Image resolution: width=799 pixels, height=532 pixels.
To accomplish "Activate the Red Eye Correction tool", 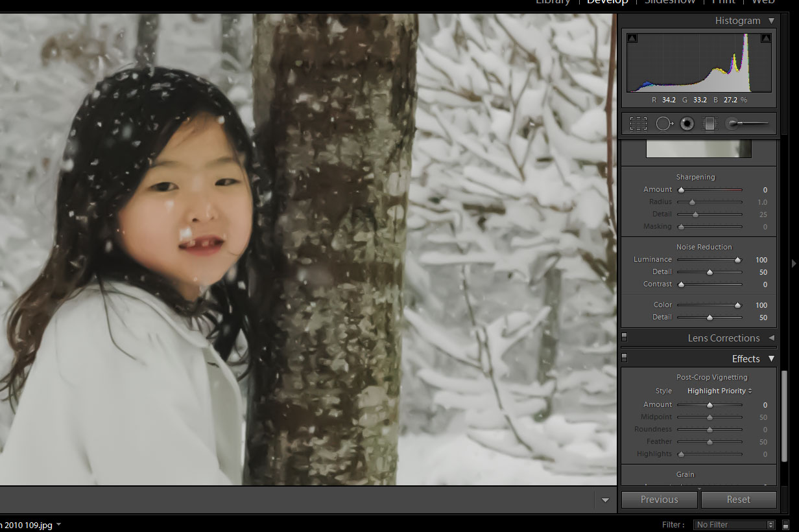I will (x=687, y=123).
